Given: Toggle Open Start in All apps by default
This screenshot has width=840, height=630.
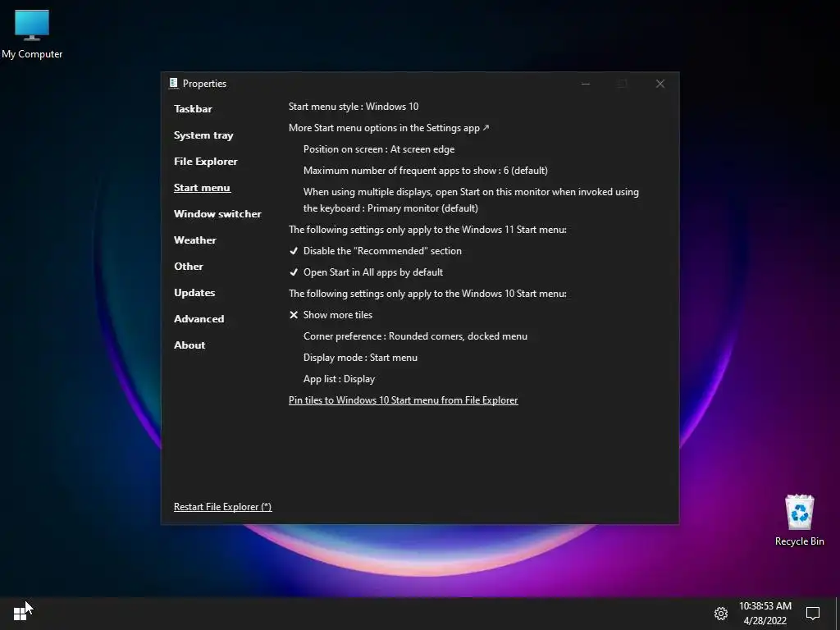Looking at the screenshot, I should (366, 272).
